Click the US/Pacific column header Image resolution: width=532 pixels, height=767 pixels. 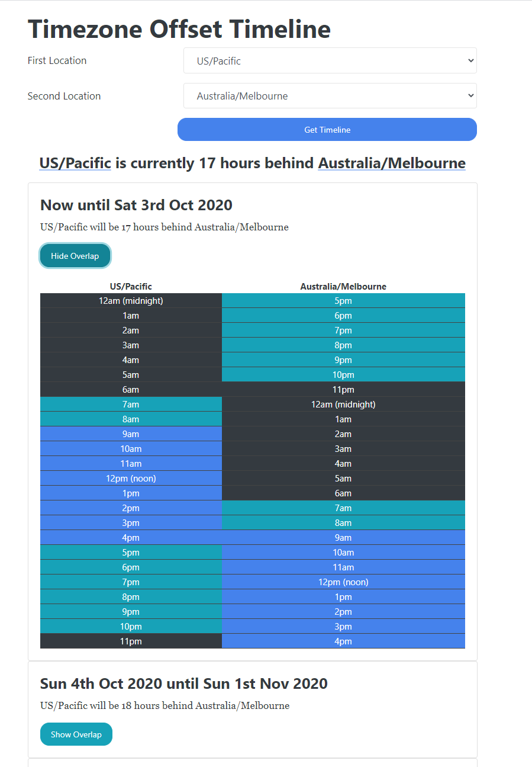(x=131, y=287)
